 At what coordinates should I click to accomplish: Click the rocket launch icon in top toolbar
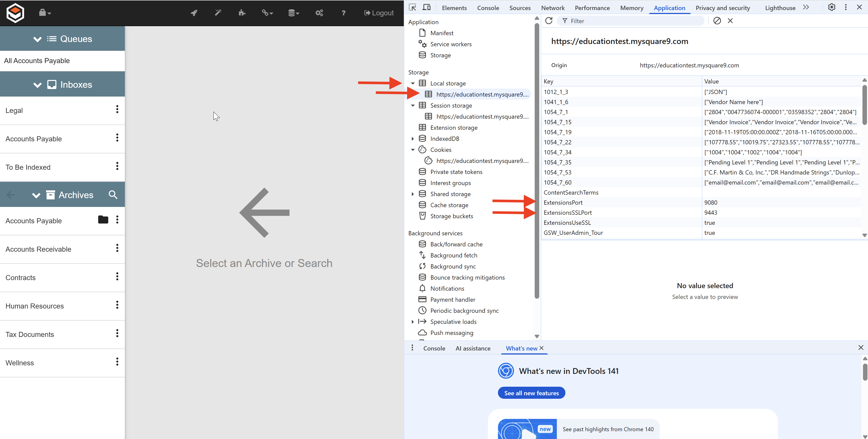[194, 13]
